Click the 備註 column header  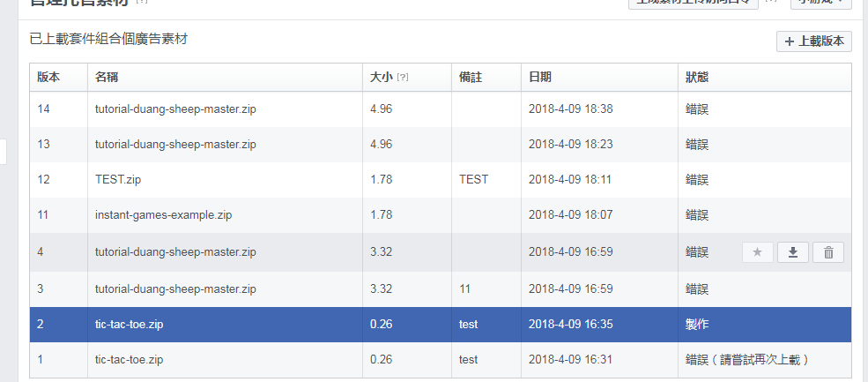[x=471, y=78]
